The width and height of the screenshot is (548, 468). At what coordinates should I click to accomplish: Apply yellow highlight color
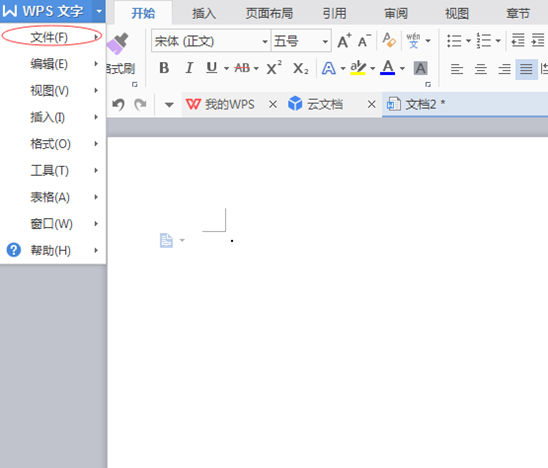tap(358, 68)
